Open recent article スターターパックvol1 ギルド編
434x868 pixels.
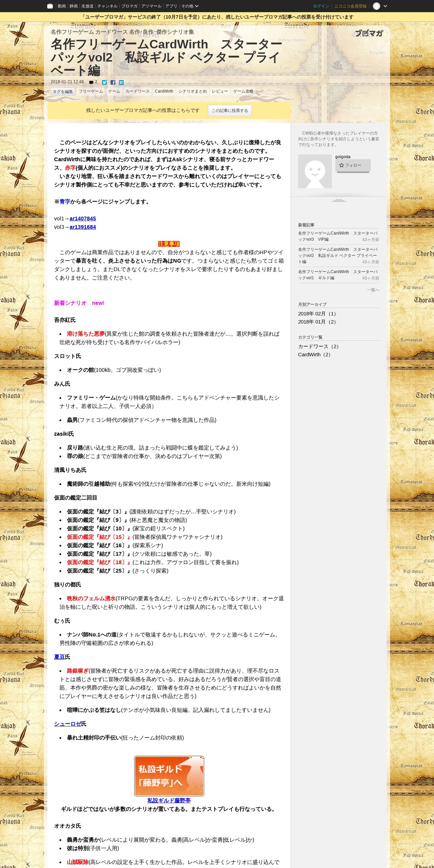(x=338, y=275)
